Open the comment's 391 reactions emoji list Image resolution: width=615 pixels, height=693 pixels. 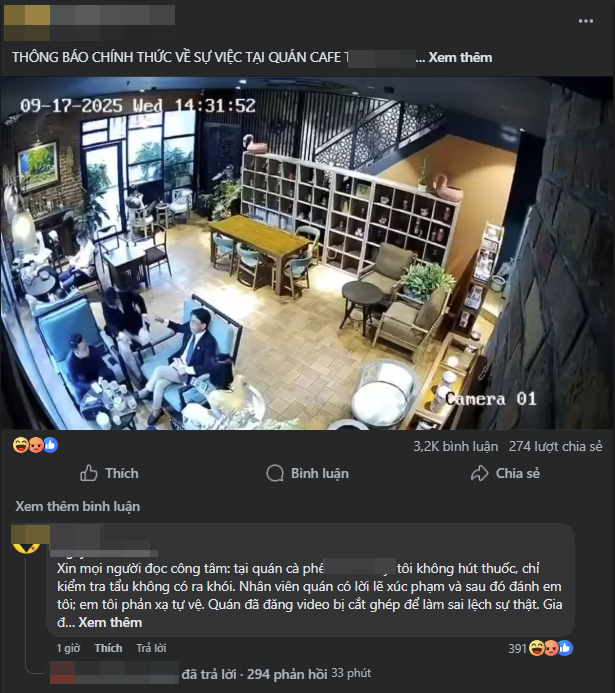click(551, 648)
